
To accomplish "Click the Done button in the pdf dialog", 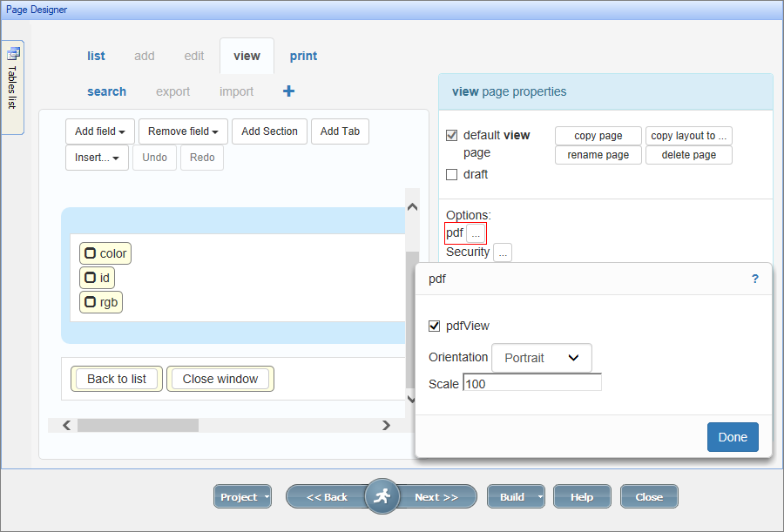I will tap(732, 437).
